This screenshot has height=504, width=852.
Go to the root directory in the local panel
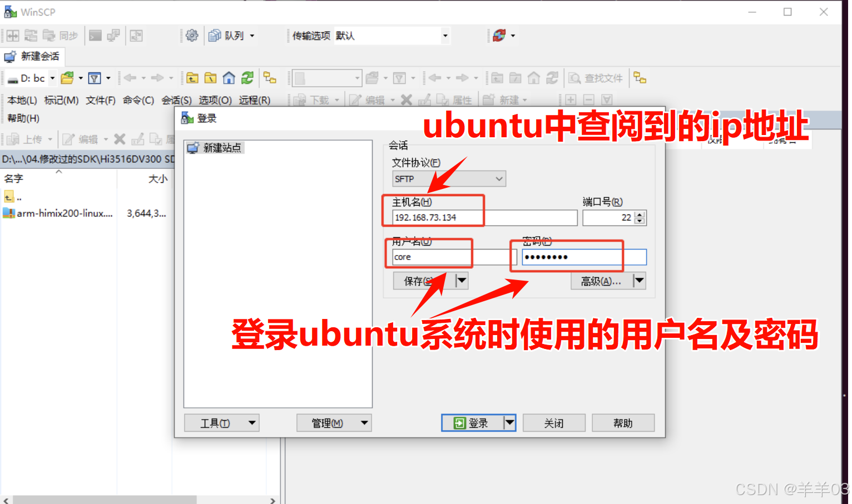point(211,78)
